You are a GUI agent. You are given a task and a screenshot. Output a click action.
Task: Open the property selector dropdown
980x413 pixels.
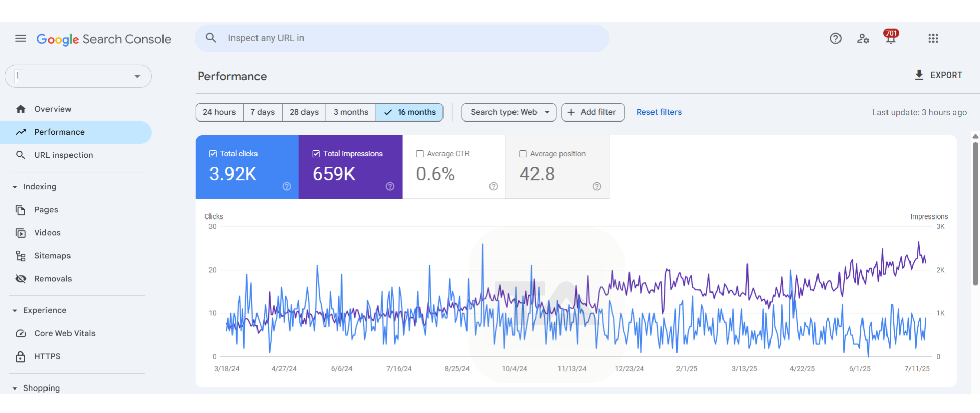coord(78,76)
